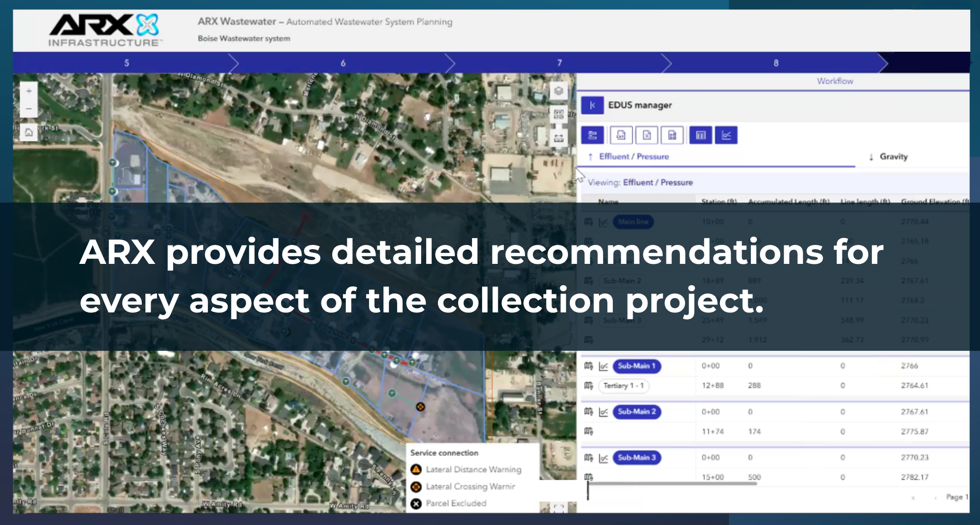Activate the map measure tool
This screenshot has height=525, width=980.
[x=558, y=138]
